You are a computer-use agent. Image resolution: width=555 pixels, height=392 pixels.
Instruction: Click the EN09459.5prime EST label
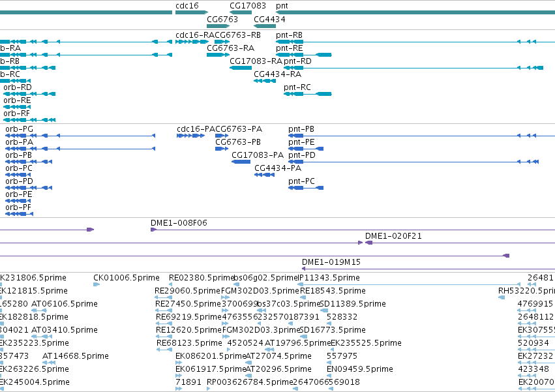pos(359,369)
